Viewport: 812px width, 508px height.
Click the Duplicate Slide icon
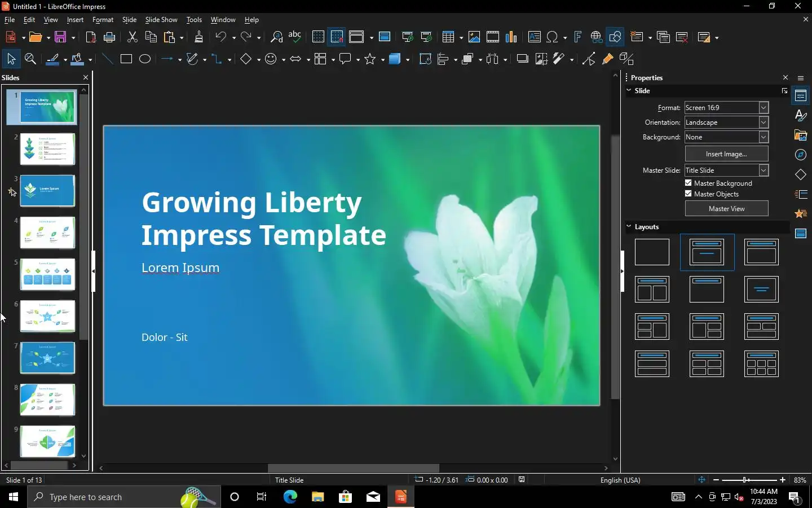tap(664, 37)
